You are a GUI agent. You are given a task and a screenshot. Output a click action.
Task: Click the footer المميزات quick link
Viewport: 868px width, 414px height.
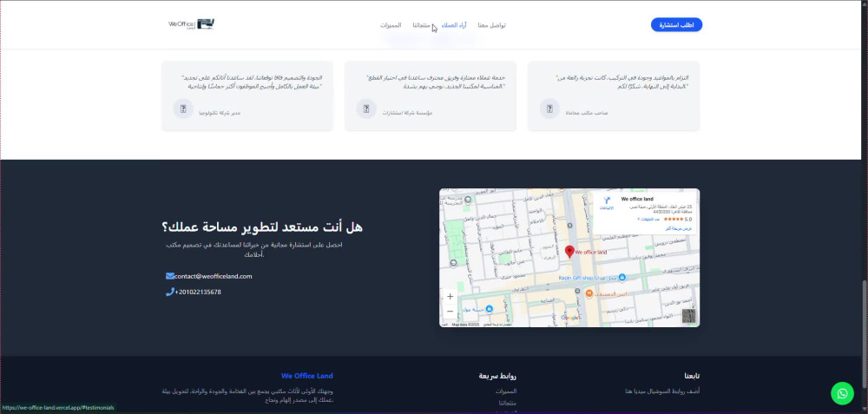coord(506,391)
